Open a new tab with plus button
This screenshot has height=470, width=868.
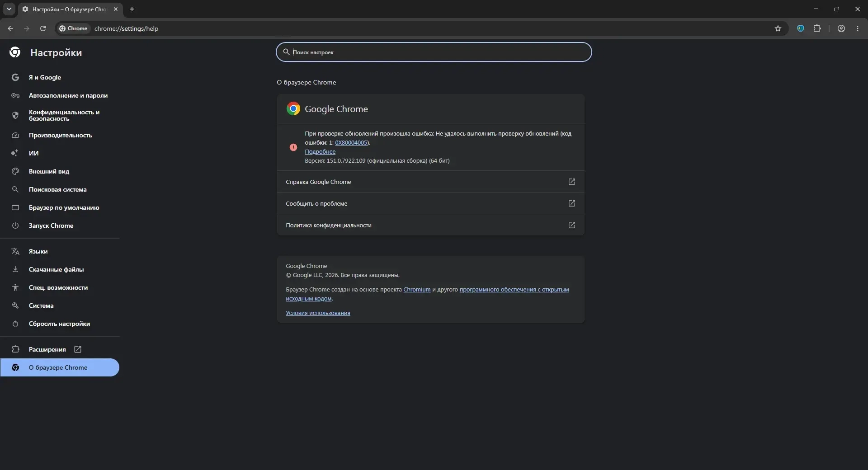click(132, 9)
